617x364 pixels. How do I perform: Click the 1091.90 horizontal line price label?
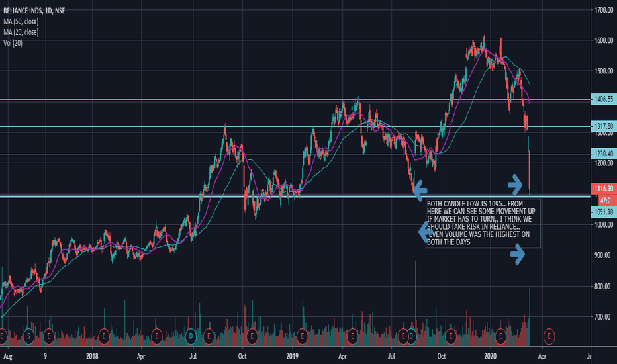coord(604,212)
